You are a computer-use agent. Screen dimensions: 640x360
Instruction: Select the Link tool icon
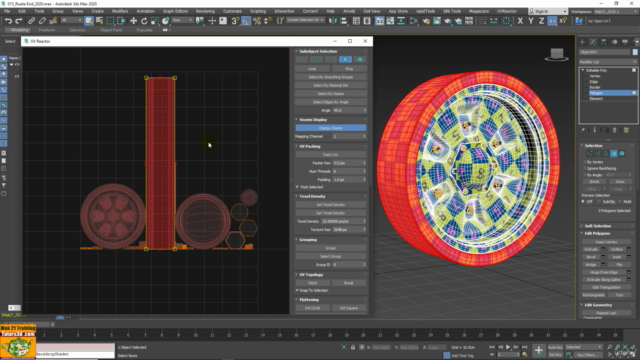31,21
